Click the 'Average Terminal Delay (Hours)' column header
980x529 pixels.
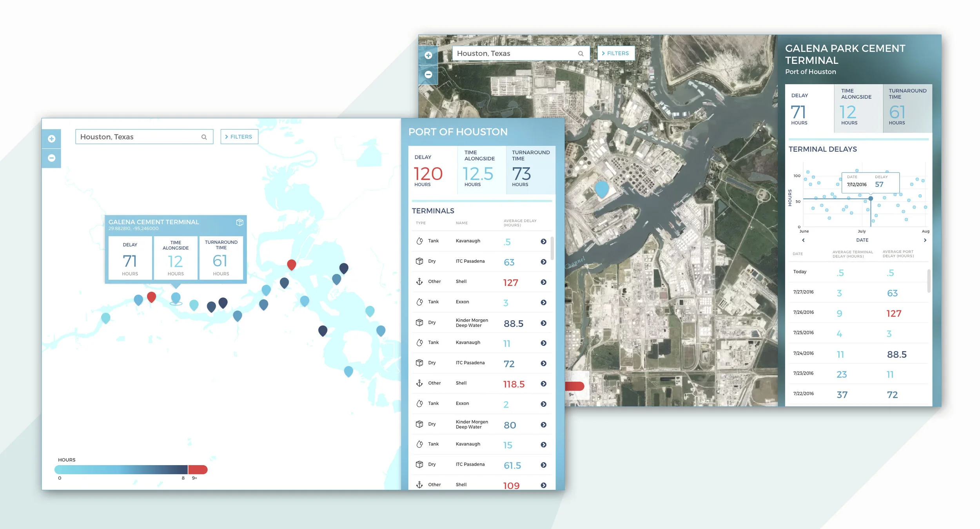click(x=853, y=254)
